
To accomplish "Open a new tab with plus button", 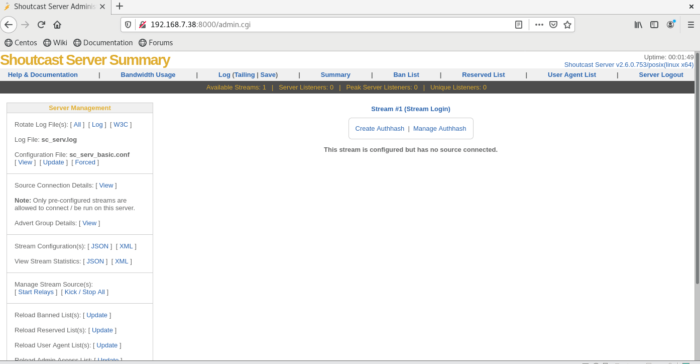I will (119, 6).
